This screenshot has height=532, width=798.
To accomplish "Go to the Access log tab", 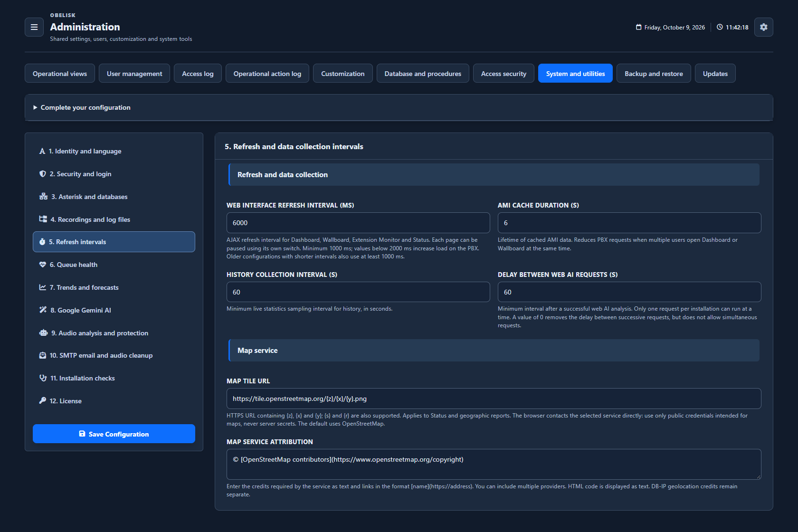I will coord(198,73).
